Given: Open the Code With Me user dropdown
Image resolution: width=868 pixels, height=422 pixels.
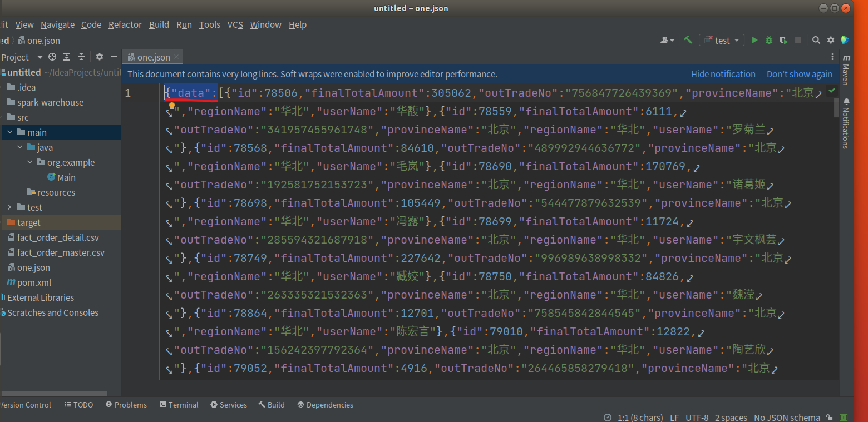Looking at the screenshot, I should point(667,40).
